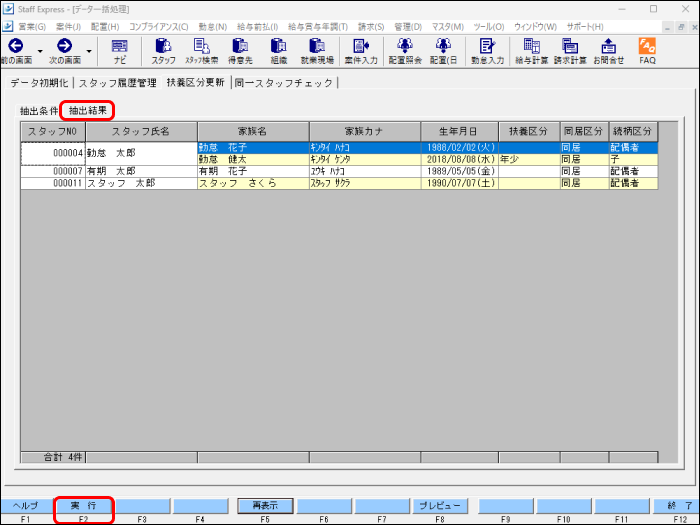The image size is (700, 525).
Task: Switch to 同一スタッフチェック tab
Action: tap(283, 83)
